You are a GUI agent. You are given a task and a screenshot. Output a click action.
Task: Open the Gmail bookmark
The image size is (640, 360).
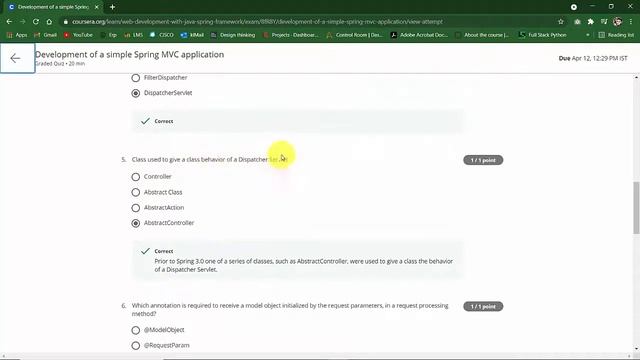46,35
